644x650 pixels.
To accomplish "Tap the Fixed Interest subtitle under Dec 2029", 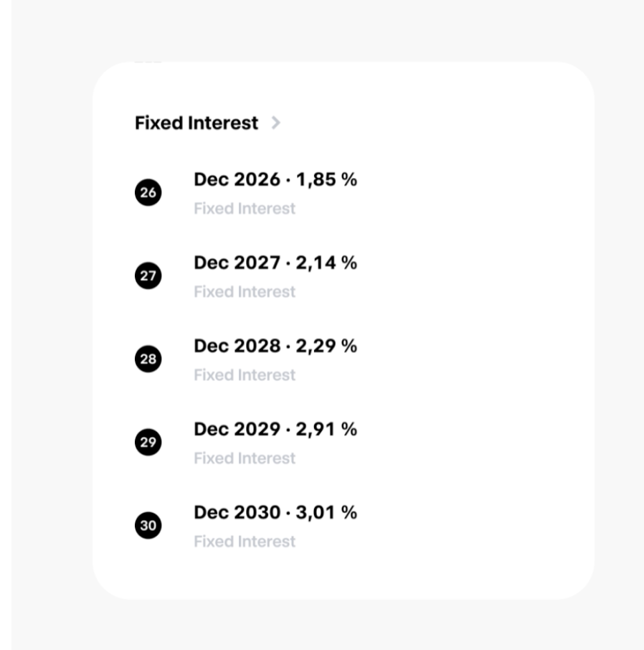I will coord(245,458).
